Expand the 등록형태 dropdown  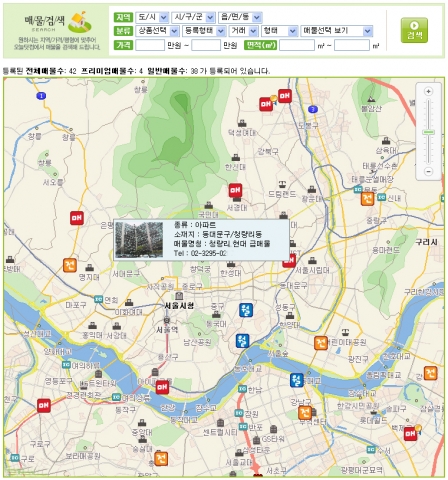[204, 31]
